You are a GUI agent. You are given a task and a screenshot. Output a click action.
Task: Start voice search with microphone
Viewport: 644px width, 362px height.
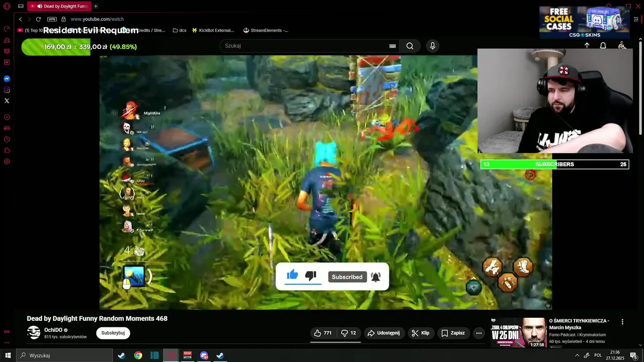432,46
